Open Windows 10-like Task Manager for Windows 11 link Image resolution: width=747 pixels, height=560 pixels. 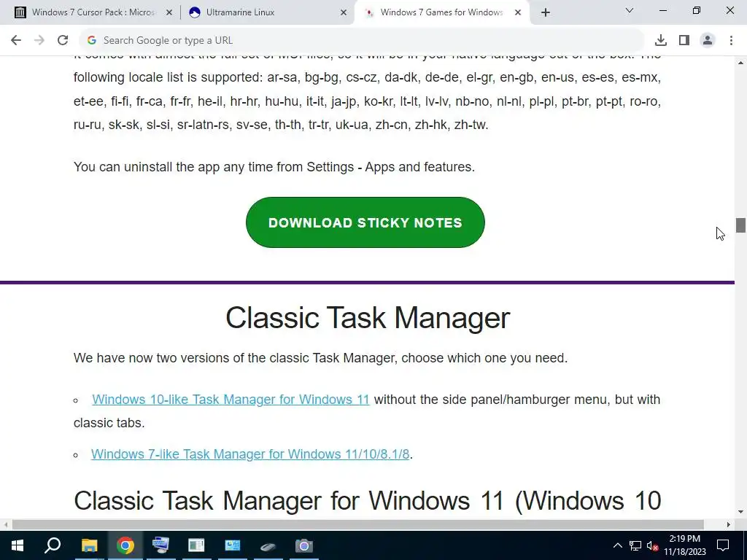click(231, 400)
